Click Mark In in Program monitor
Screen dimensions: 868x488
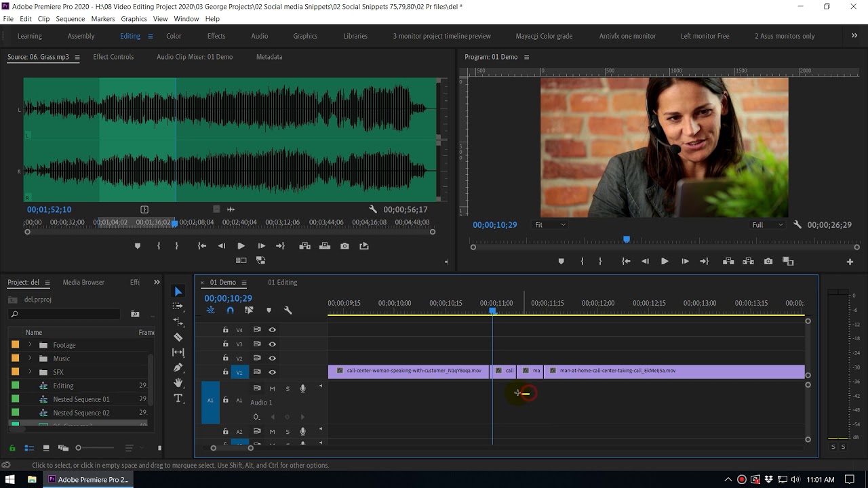(582, 262)
